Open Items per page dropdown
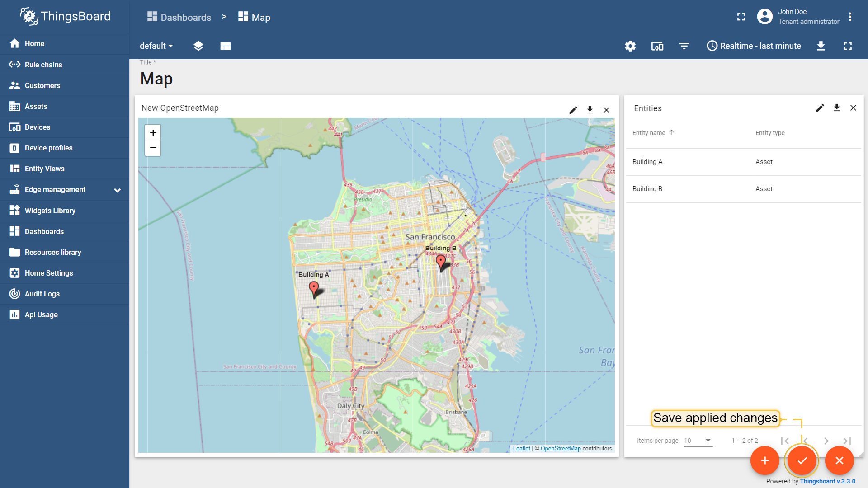Screen dimensions: 868x488 tap(698, 441)
